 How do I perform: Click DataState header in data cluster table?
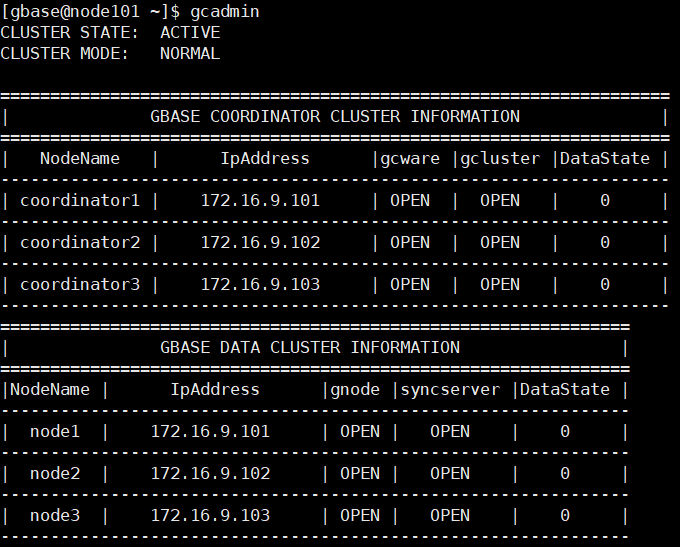[x=565, y=390]
